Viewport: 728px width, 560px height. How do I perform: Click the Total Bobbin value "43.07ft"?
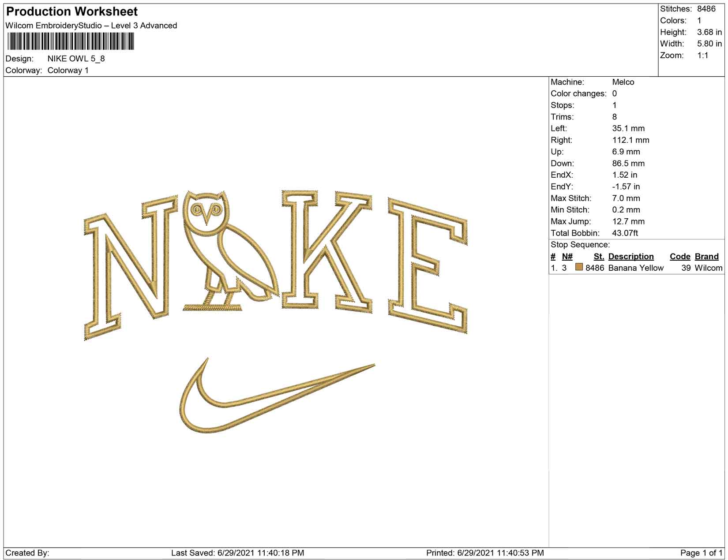pyautogui.click(x=625, y=233)
